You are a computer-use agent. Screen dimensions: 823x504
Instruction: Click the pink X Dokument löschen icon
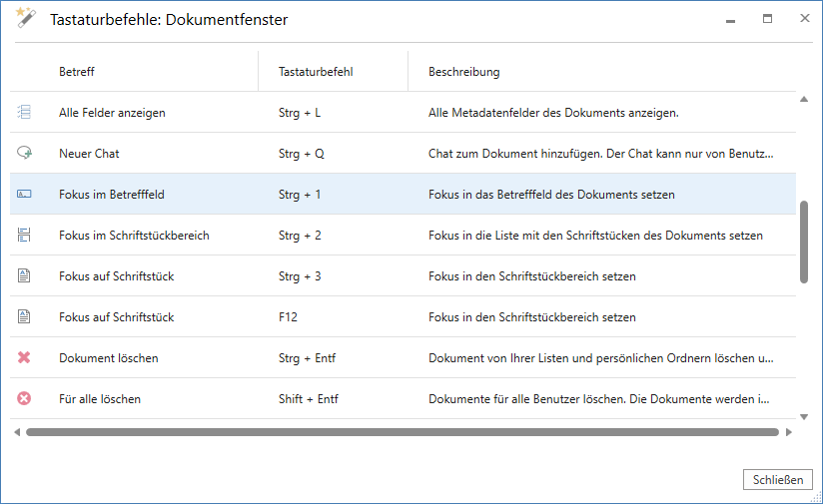(x=24, y=358)
